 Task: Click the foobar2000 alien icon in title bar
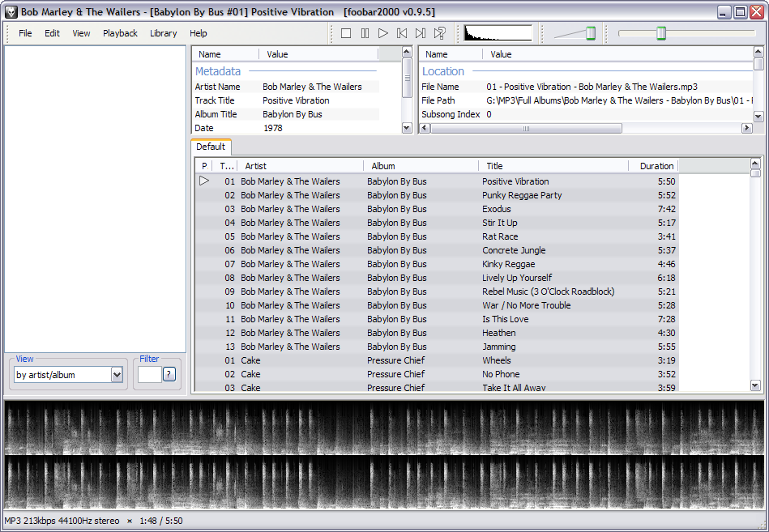[11, 12]
